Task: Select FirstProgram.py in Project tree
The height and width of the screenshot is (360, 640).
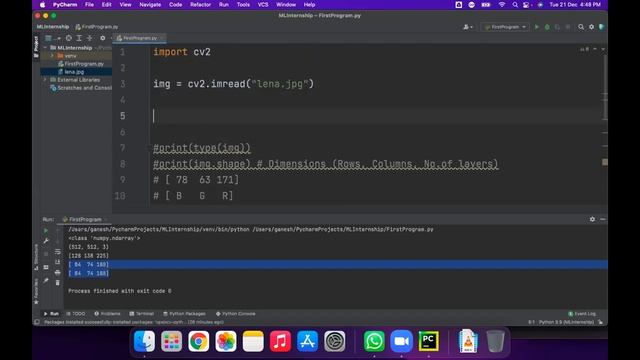Action: pos(81,64)
